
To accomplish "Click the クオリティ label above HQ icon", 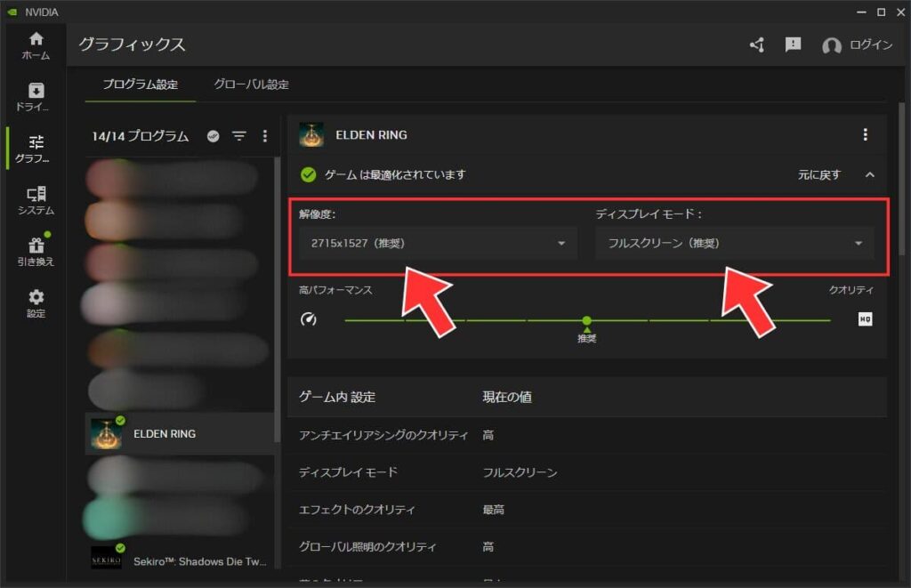I will click(851, 289).
